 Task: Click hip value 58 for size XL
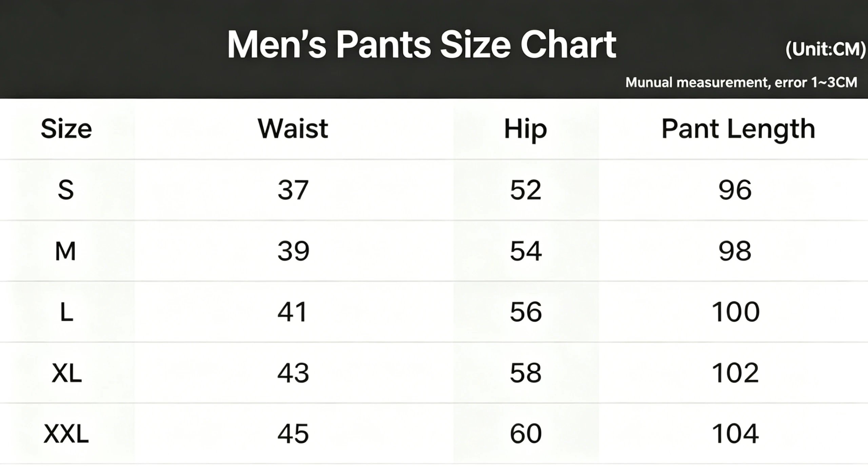click(x=526, y=373)
